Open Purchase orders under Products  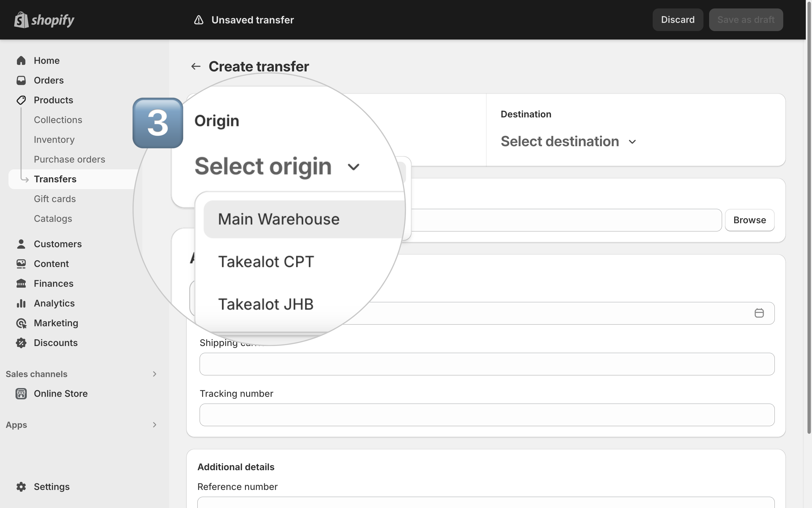(x=69, y=159)
